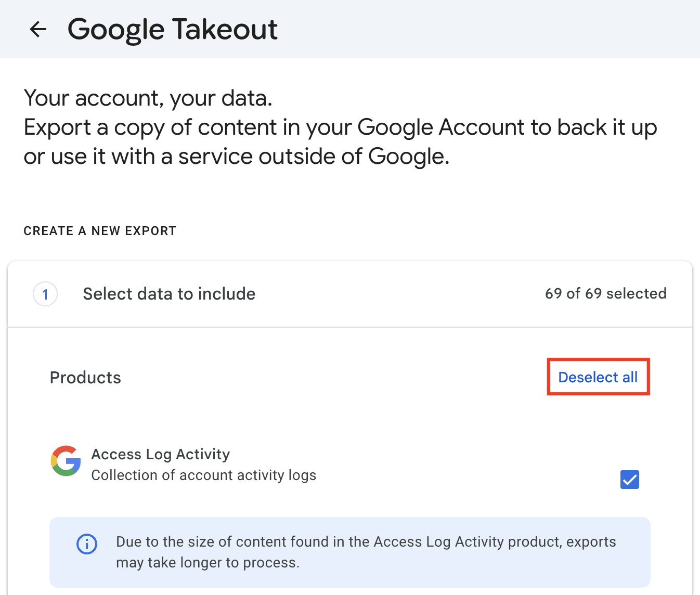Click the CREATE A NEW EXPORT heading
This screenshot has height=595, width=700.
100,230
